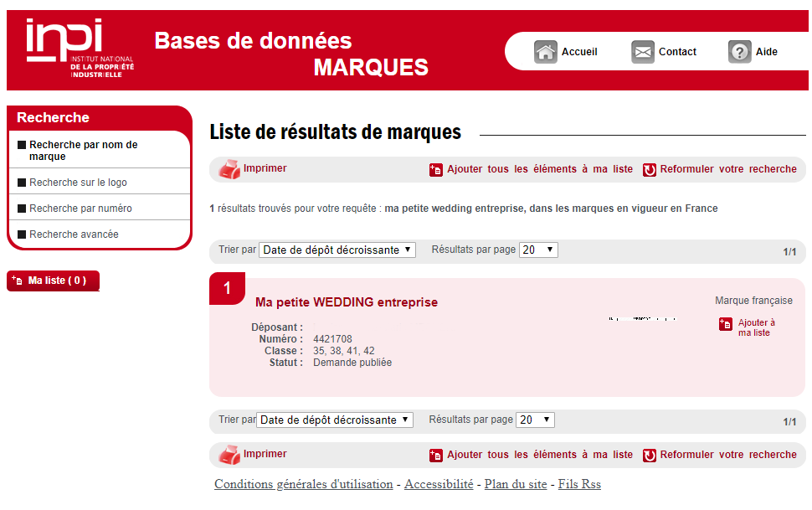Open 'Plan du site' footer link
The image size is (812, 510).
[x=516, y=484]
